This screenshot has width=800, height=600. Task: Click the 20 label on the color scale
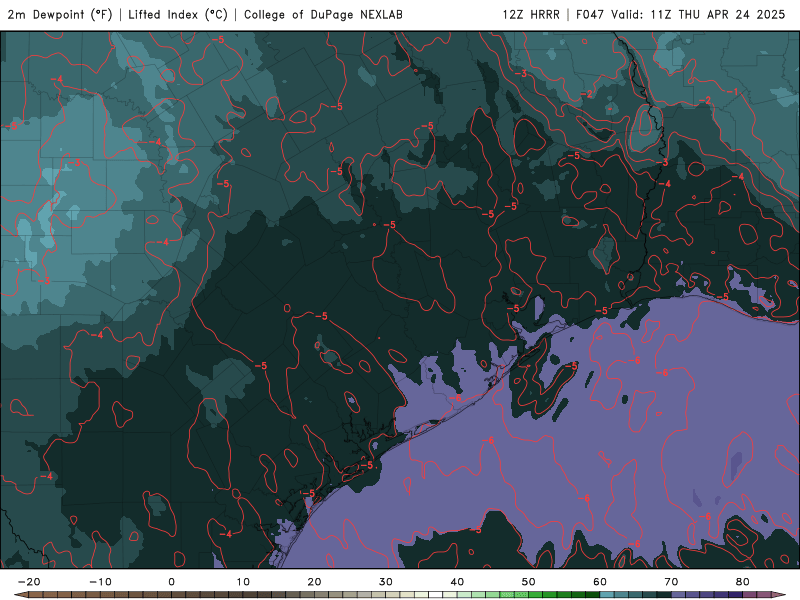pyautogui.click(x=314, y=582)
